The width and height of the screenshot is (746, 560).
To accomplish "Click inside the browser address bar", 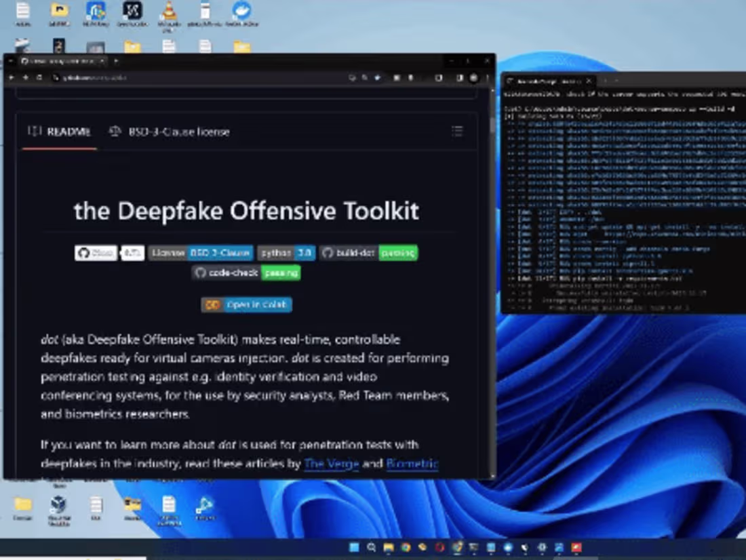I will (203, 77).
